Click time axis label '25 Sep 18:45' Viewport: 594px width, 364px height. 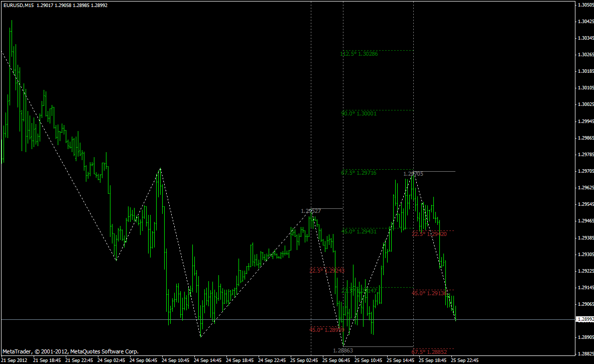[433, 360]
